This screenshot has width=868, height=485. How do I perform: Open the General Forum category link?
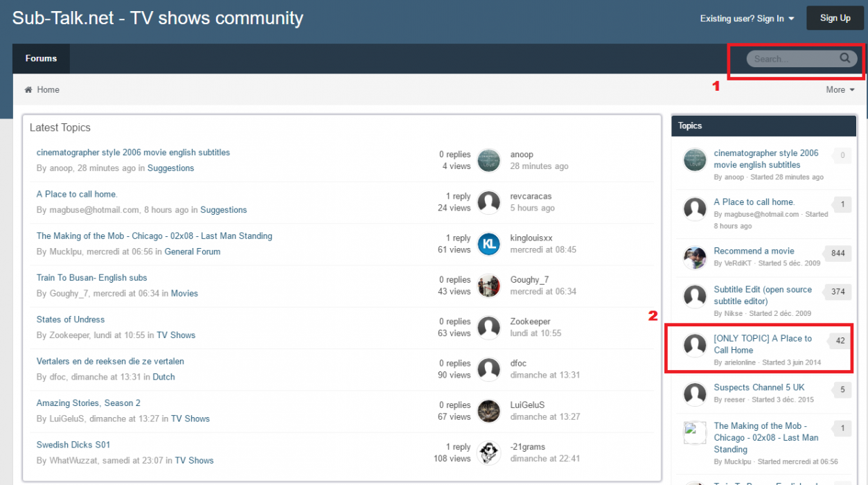point(192,252)
